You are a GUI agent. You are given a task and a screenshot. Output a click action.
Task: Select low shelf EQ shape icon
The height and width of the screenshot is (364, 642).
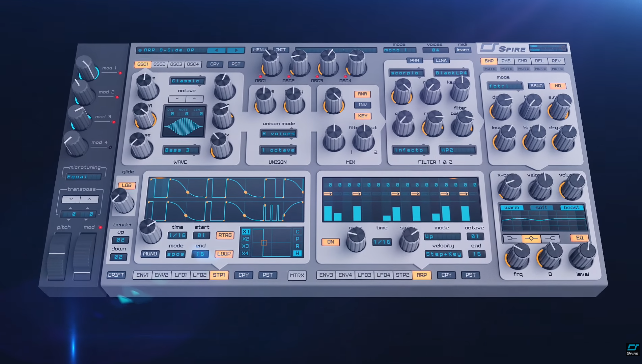(512, 239)
